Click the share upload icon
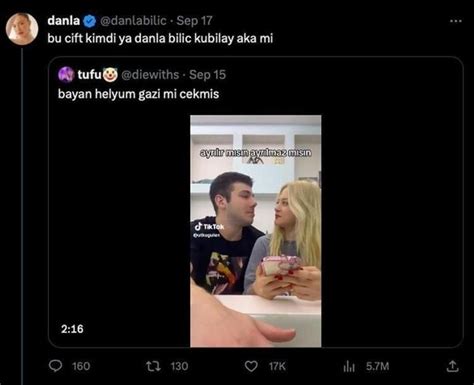This screenshot has width=474, height=385. tap(452, 366)
